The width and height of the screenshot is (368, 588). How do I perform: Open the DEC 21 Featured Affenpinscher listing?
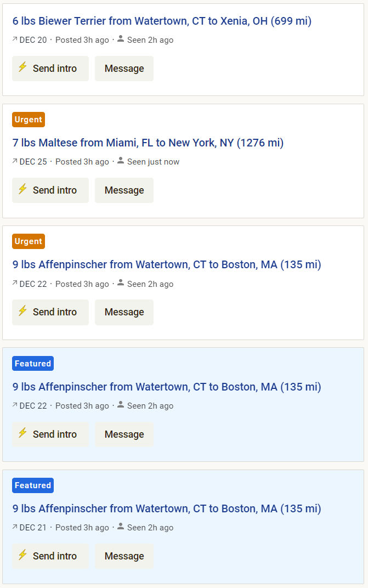167,509
